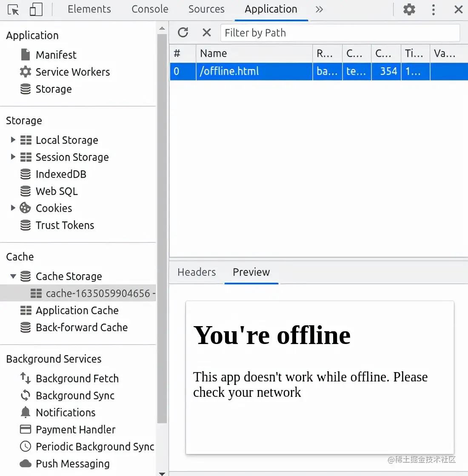Click the IndexedDB database icon
The height and width of the screenshot is (476, 468).
(x=26, y=174)
